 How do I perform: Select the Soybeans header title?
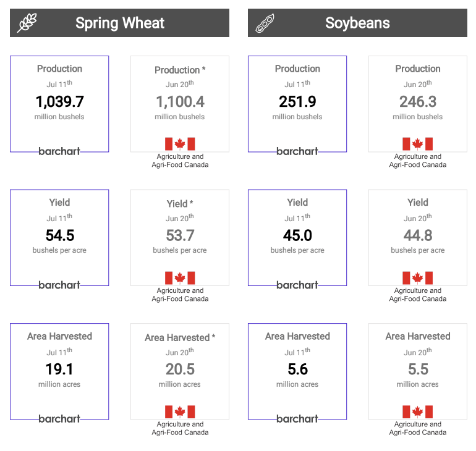click(x=357, y=23)
